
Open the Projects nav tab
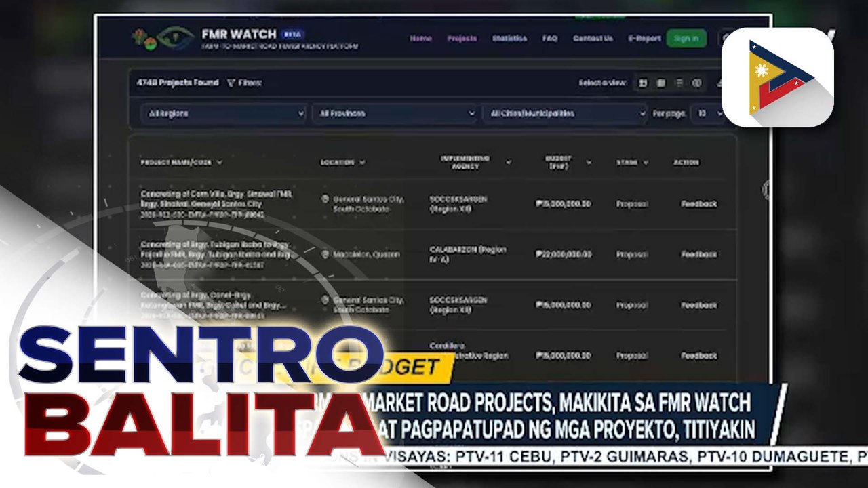tap(462, 39)
